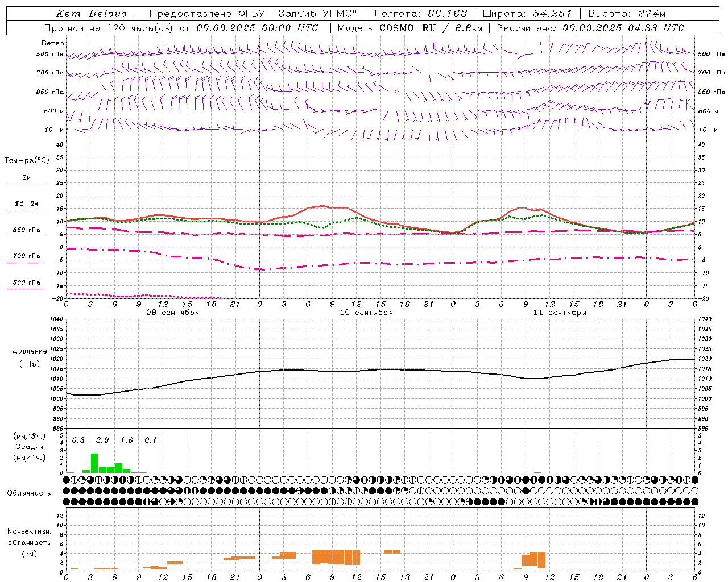Click the forecast text Прогноз на 120 часа(ов)
728x582 pixels.
pyautogui.click(x=109, y=28)
